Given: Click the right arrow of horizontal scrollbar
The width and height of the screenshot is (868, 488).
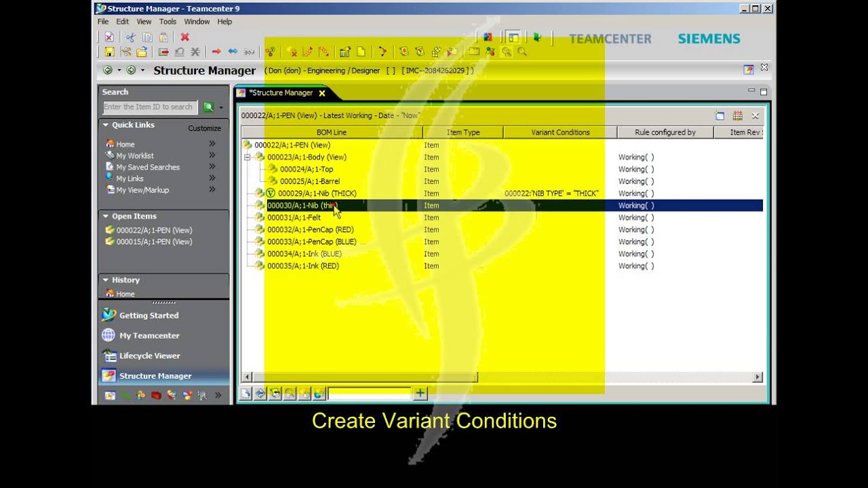Looking at the screenshot, I should pos(757,377).
